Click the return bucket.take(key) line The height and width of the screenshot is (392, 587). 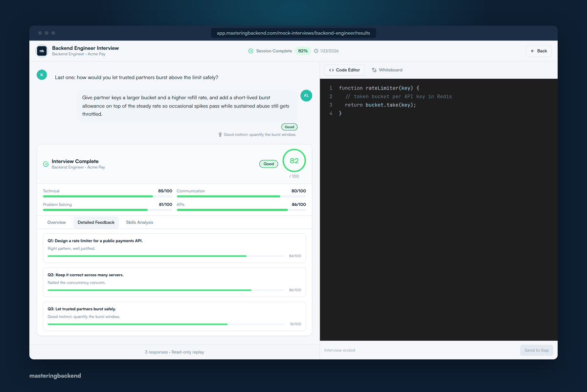[381, 105]
